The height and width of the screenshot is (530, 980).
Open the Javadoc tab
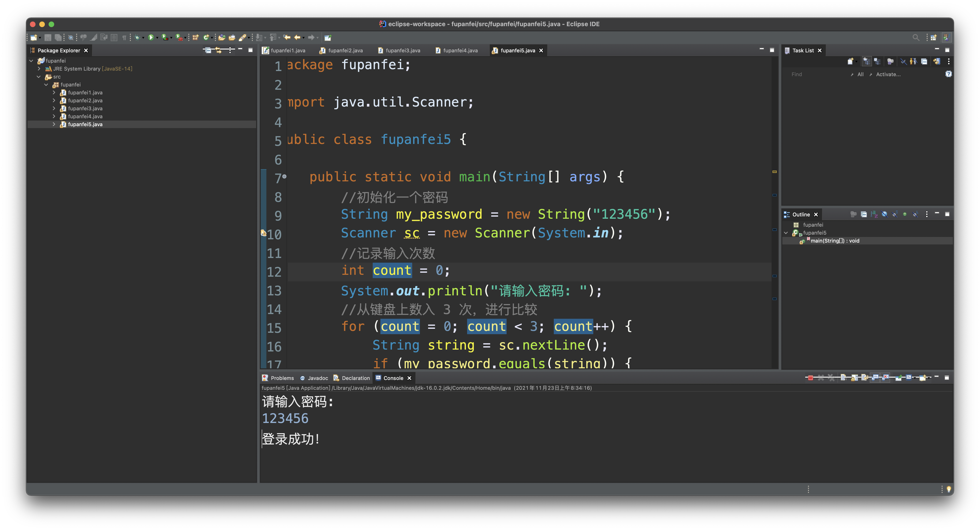pyautogui.click(x=314, y=378)
